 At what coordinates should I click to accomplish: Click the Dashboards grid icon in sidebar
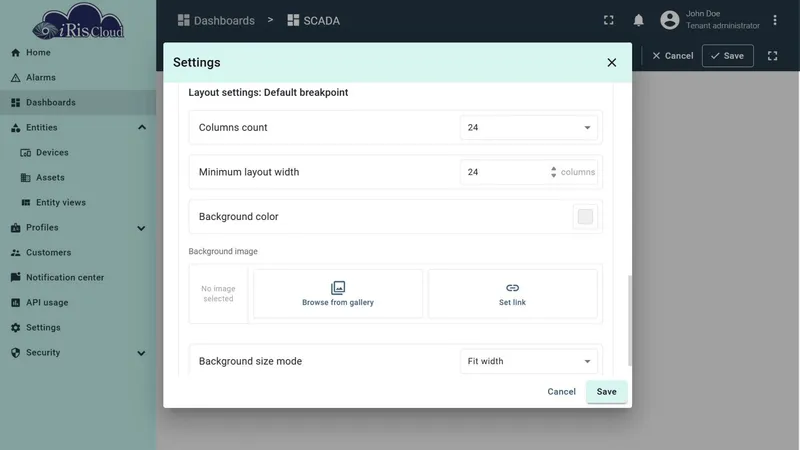15,103
